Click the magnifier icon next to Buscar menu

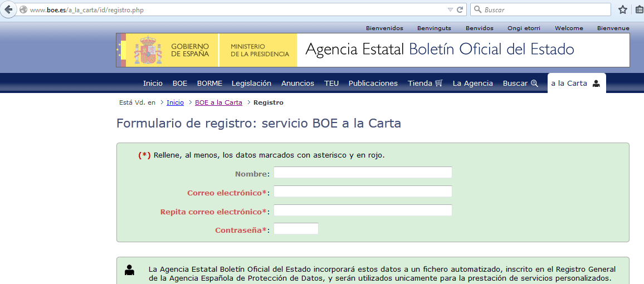tap(534, 84)
